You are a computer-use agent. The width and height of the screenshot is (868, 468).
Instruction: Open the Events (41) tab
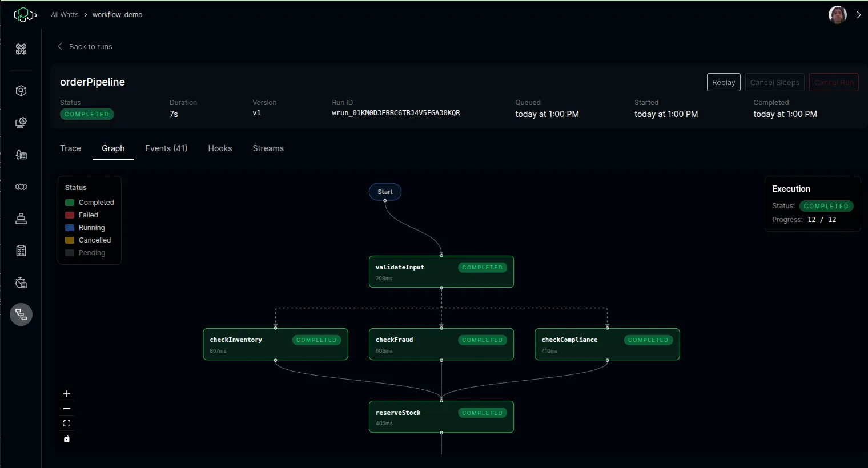(166, 148)
